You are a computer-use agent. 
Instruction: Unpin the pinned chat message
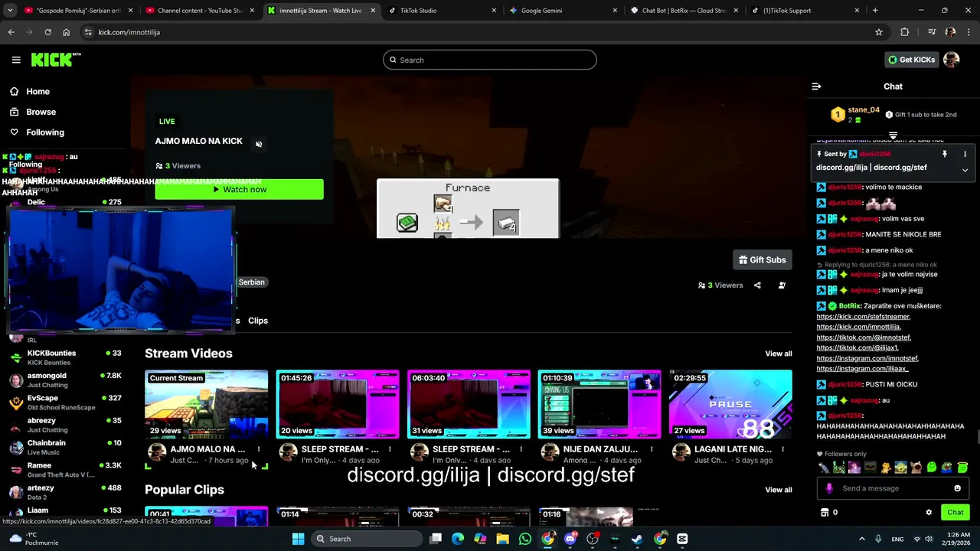945,155
